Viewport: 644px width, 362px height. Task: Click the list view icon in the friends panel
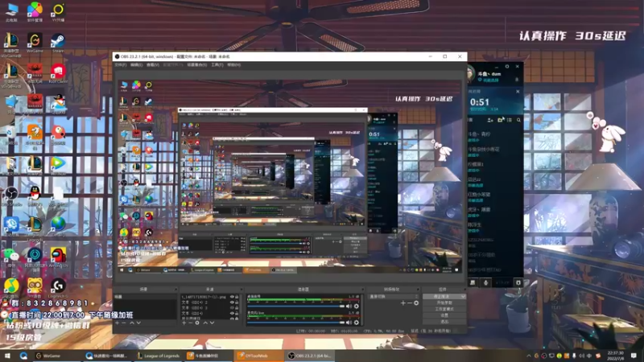click(510, 120)
